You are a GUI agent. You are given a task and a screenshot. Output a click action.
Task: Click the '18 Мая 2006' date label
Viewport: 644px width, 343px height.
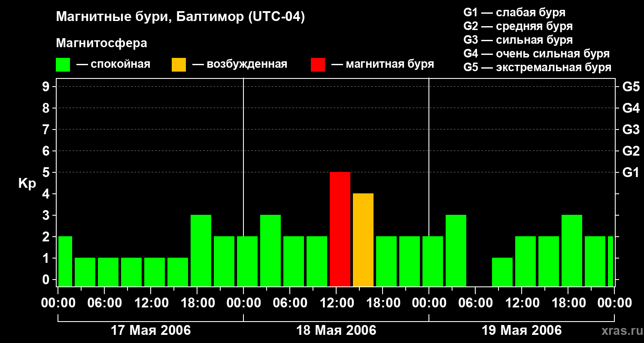click(x=336, y=330)
